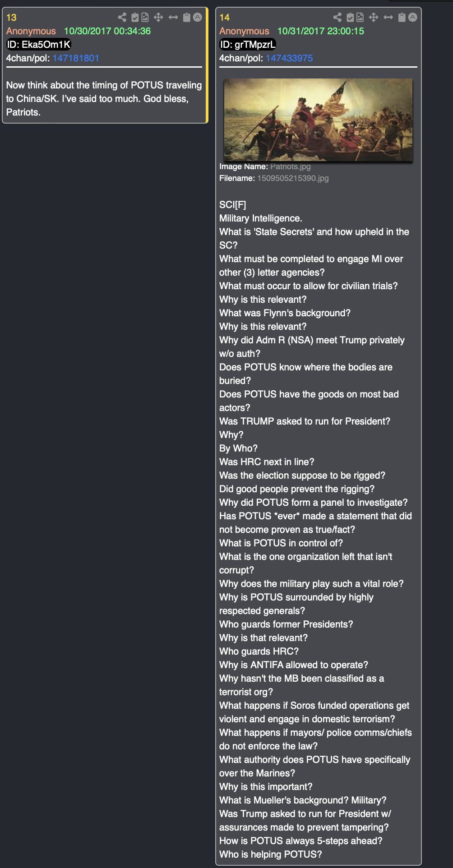
Task: Click post number 14 label
Action: 225,18
